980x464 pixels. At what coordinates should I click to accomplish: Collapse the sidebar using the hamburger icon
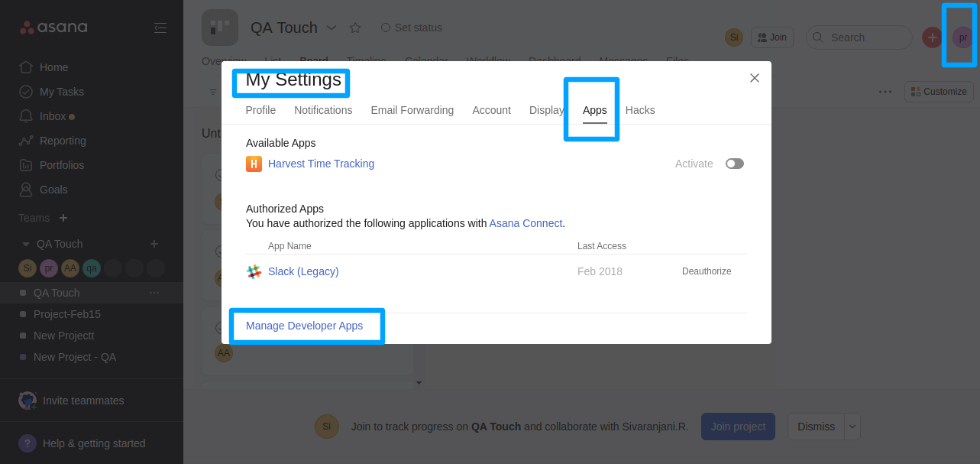point(160,28)
